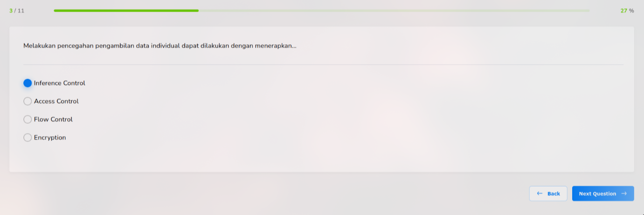Image resolution: width=644 pixels, height=215 pixels.
Task: Return using the Back button
Action: click(548, 194)
